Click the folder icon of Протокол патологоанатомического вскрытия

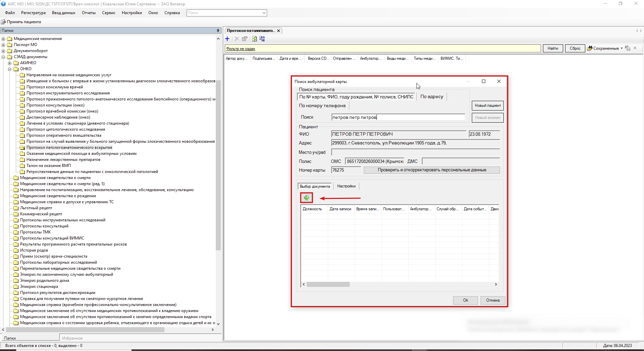tap(22, 147)
